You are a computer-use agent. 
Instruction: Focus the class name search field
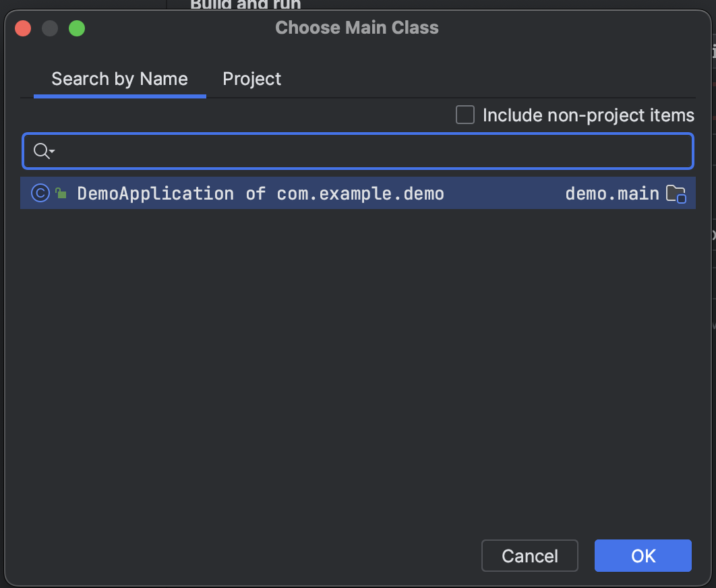358,151
